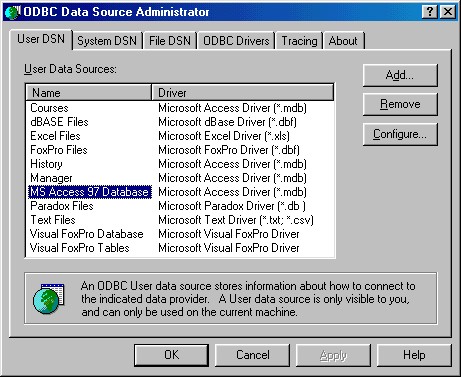Click the Microsoft Paradox Driver (*.db ) cell
Viewport: 461px width, 377px height.
pyautogui.click(x=232, y=206)
